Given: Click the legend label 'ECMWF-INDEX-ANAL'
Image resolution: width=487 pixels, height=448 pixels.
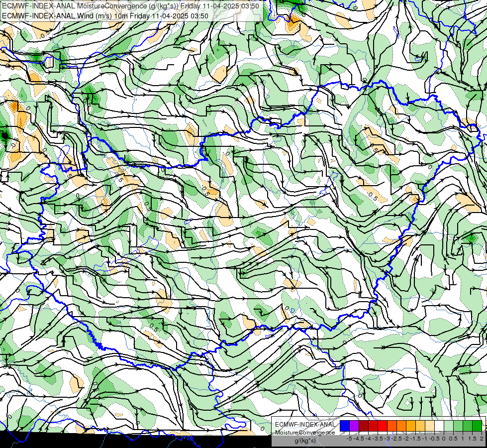Looking at the screenshot, I should [305, 425].
